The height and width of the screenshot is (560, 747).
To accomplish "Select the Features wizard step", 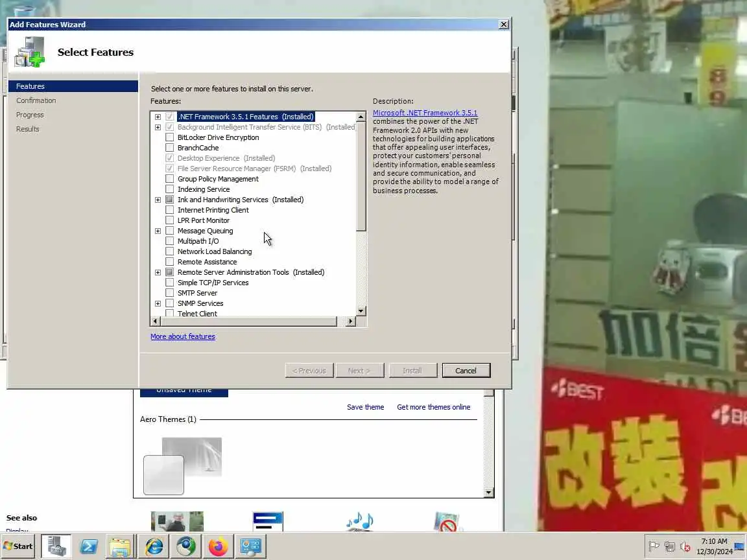I will [73, 86].
